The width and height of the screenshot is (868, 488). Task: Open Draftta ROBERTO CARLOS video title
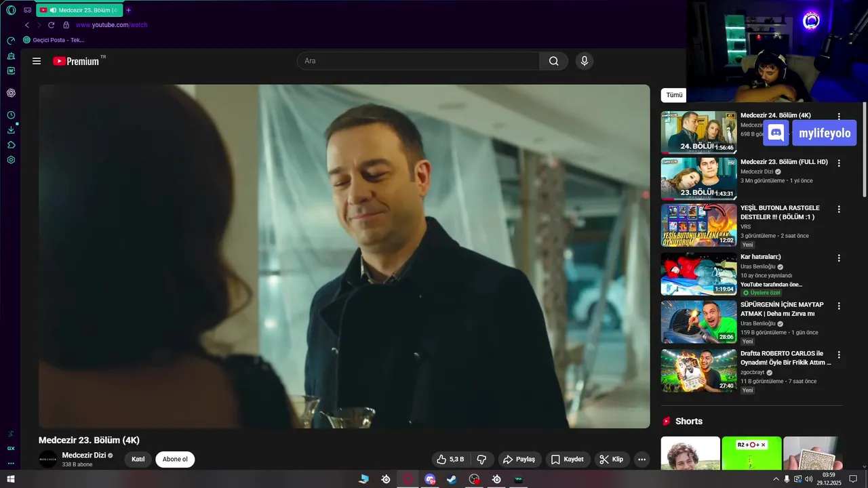point(785,358)
